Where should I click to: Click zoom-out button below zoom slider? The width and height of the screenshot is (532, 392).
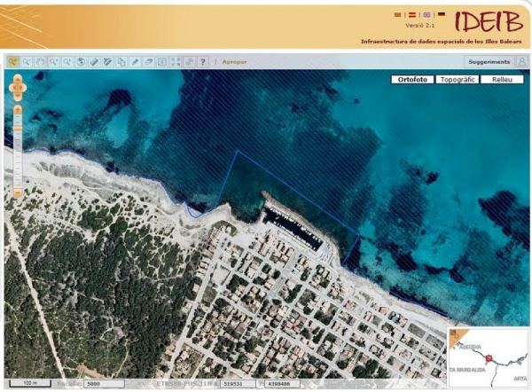(x=17, y=192)
